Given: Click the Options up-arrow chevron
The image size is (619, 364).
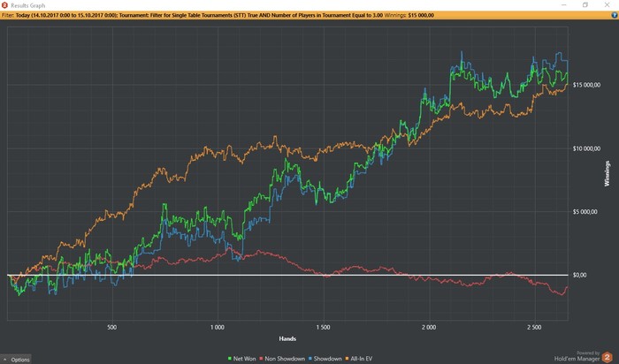Looking at the screenshot, I should point(5,360).
